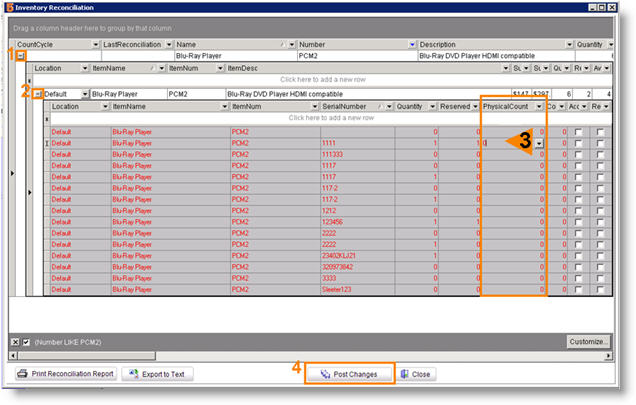This screenshot has width=636, height=405.
Task: Open middle-grid Location column filter dropdown
Action: 84,69
